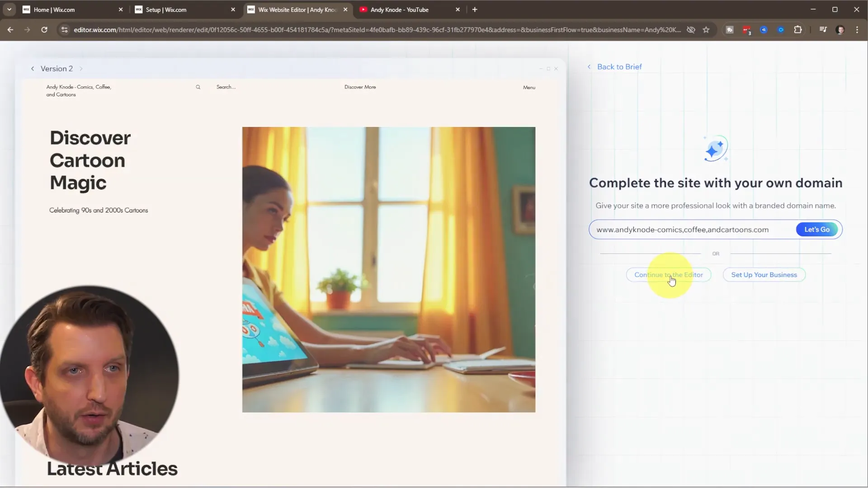Open the Chrome profile avatar icon
The width and height of the screenshot is (868, 488).
(841, 30)
